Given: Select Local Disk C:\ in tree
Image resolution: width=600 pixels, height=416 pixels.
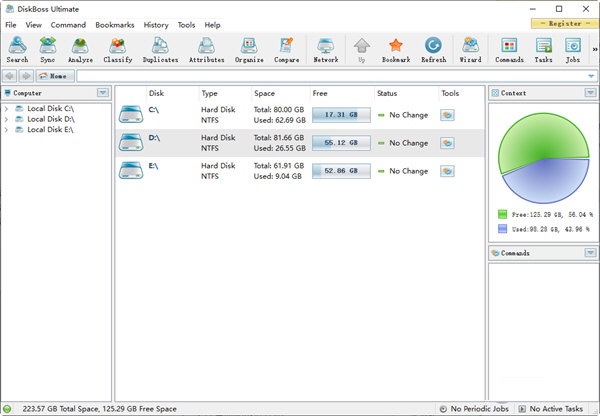Looking at the screenshot, I should point(51,109).
